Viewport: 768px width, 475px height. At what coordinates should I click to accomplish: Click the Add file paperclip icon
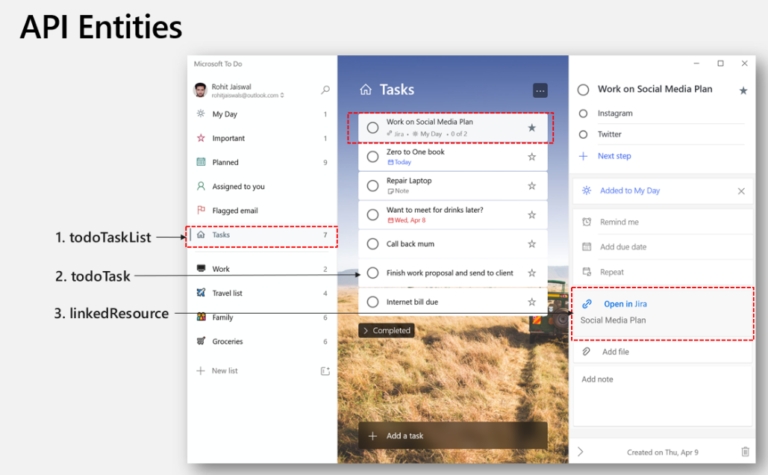click(x=586, y=352)
